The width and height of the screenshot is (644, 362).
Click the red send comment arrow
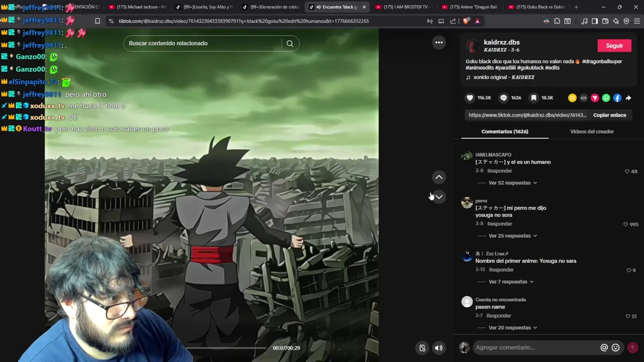(x=632, y=347)
